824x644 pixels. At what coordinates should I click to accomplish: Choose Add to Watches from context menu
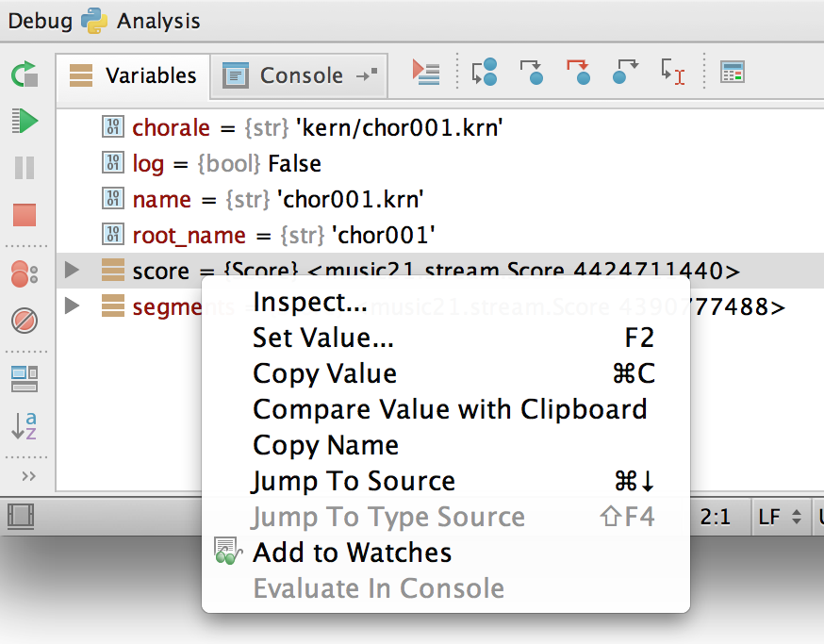[x=352, y=553]
